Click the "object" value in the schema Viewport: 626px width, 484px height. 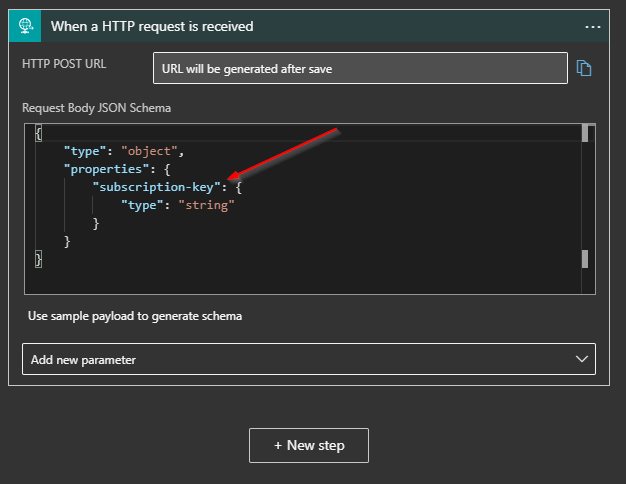pyautogui.click(x=148, y=151)
